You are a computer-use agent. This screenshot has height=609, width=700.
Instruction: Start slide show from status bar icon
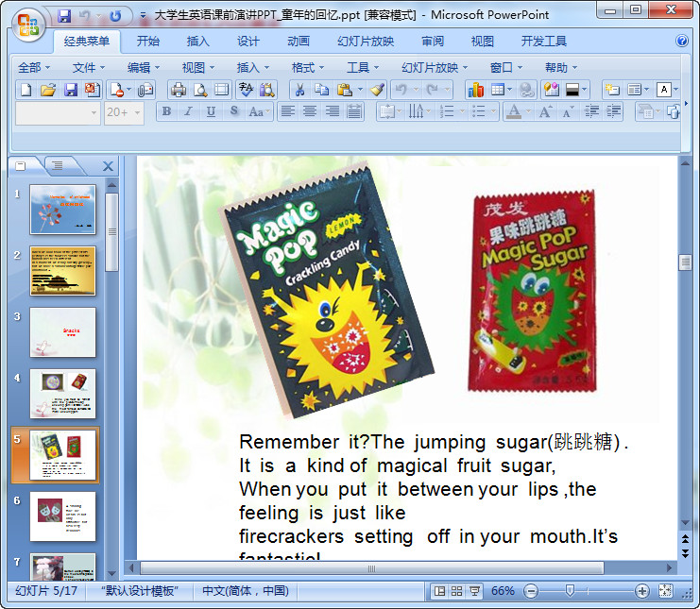474,592
